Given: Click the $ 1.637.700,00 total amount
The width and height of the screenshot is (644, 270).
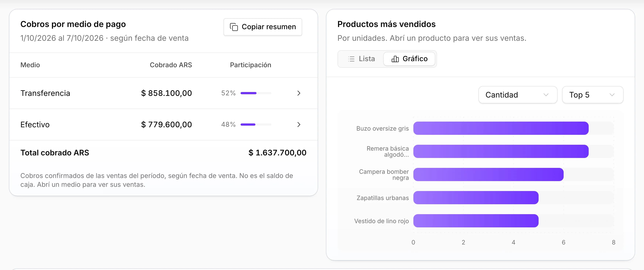Looking at the screenshot, I should [x=277, y=153].
